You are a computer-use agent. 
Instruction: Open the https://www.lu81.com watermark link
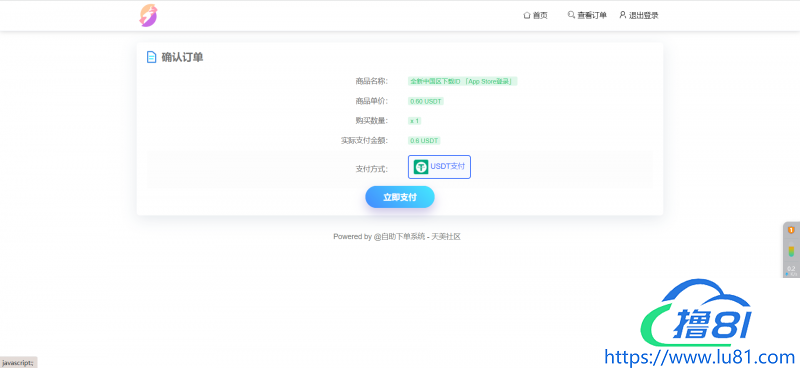click(699, 357)
